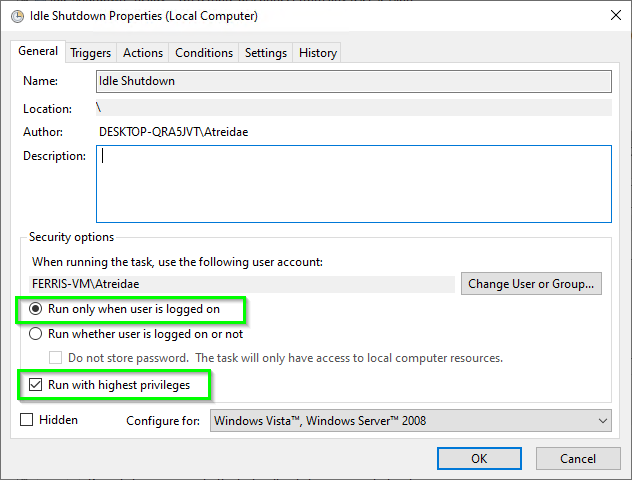Open the Settings tab

(266, 53)
